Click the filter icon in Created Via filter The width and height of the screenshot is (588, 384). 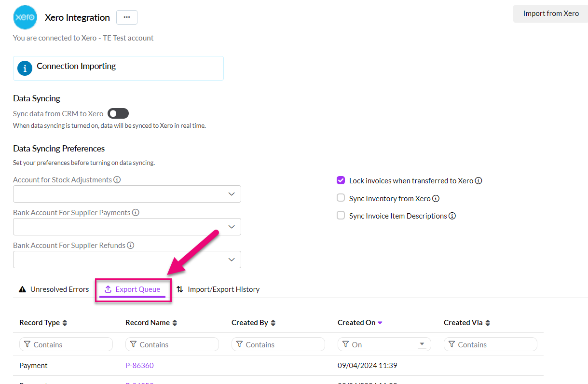point(452,344)
